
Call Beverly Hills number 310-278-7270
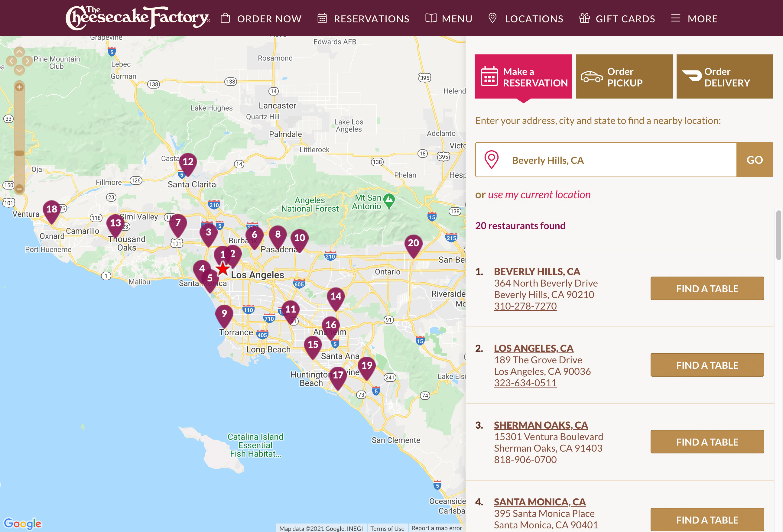525,306
